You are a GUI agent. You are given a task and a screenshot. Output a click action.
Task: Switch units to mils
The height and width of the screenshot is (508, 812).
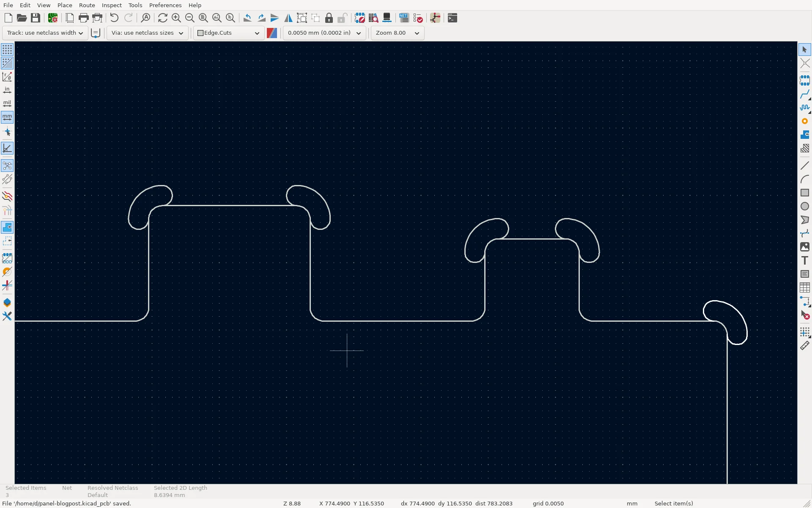tap(7, 104)
